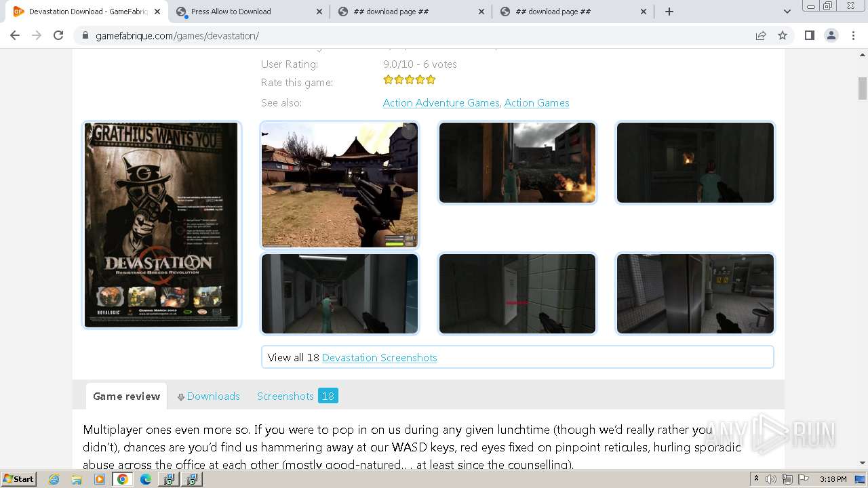This screenshot has height=488, width=868.
Task: Click the scrollbar up arrow
Action: 863,55
